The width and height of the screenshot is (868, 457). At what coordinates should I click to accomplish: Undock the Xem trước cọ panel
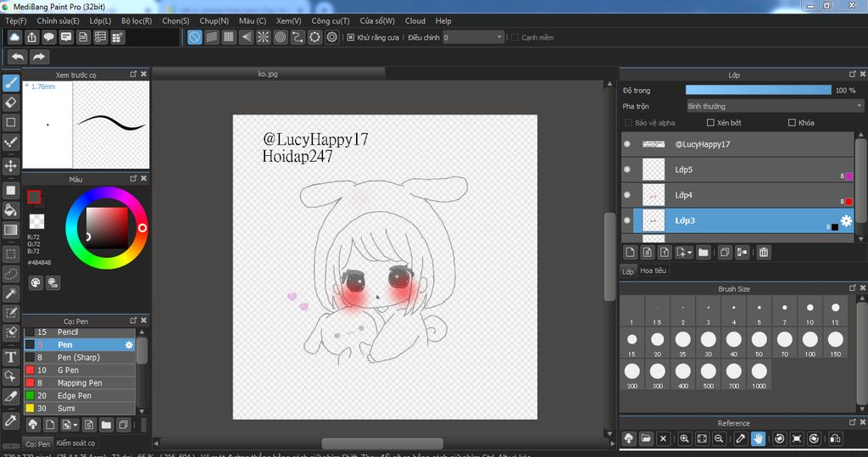[133, 74]
